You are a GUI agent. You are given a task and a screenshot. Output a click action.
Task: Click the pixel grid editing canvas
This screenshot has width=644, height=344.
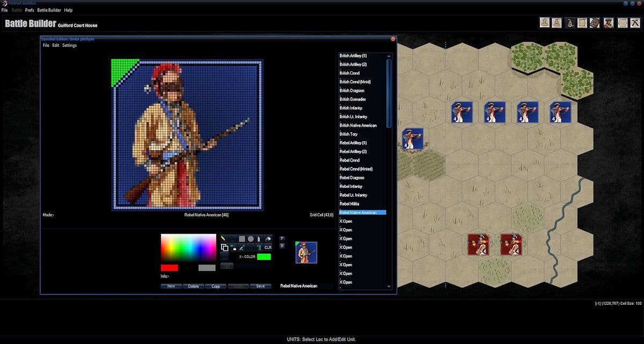click(x=187, y=134)
